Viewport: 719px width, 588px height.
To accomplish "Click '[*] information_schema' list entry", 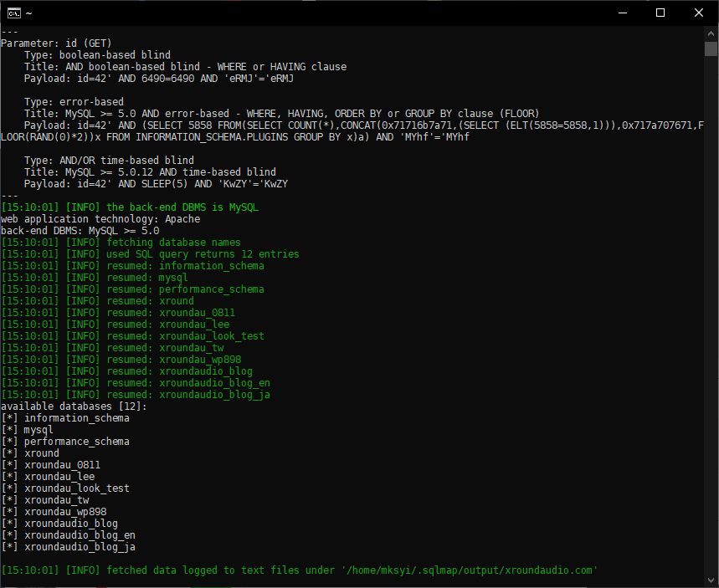I will point(65,418).
